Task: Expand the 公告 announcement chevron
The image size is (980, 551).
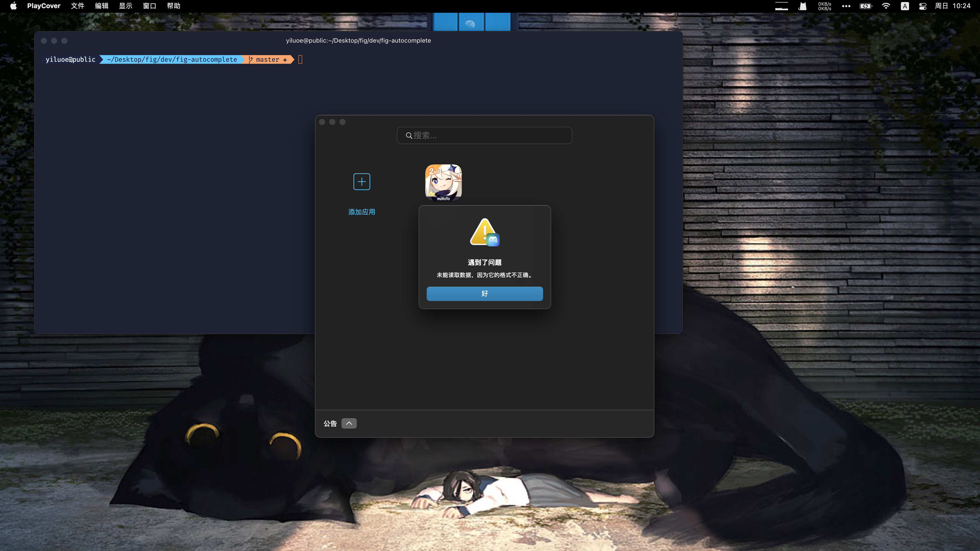Action: coord(349,423)
